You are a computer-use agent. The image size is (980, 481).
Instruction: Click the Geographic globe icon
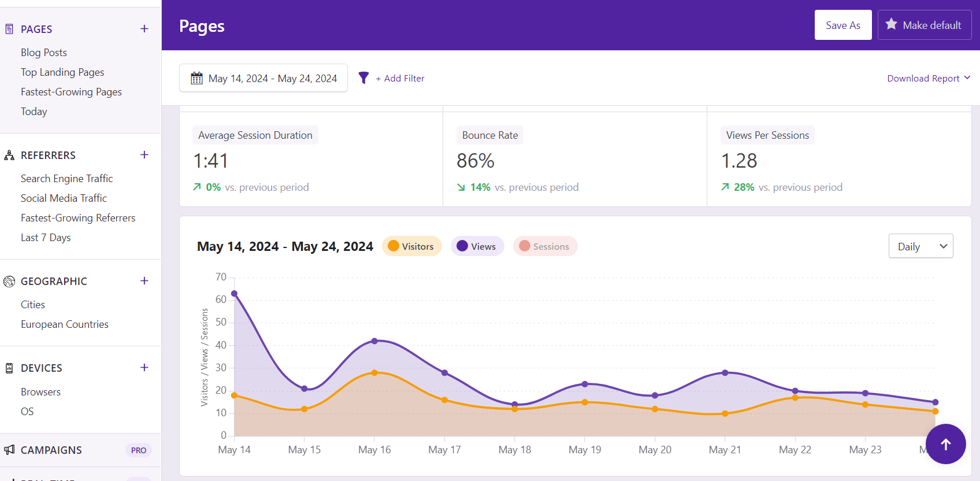9,282
